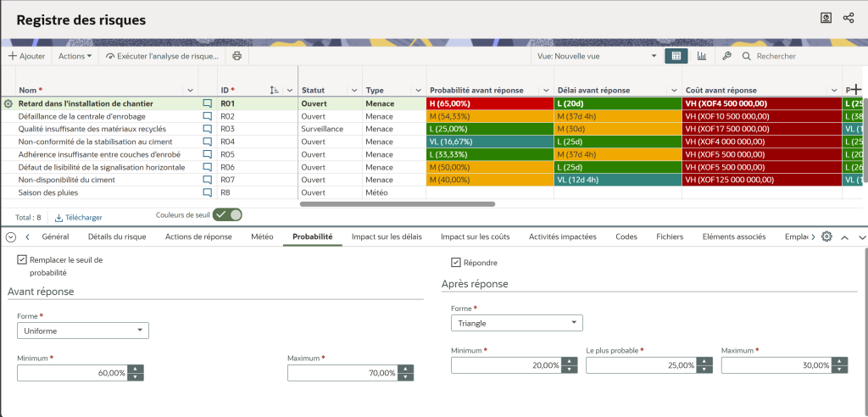
Task: Open the Forme dropdown set to Triangle
Action: click(x=517, y=323)
